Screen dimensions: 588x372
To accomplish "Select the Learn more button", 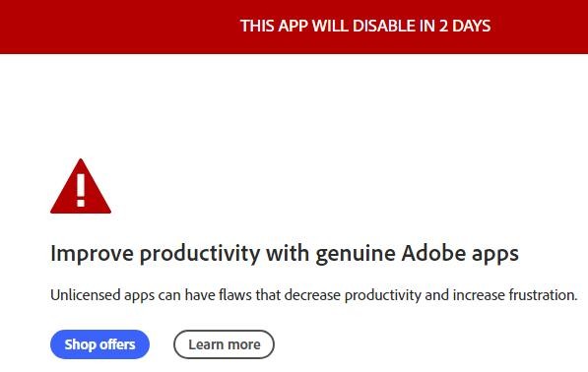I will [x=224, y=344].
